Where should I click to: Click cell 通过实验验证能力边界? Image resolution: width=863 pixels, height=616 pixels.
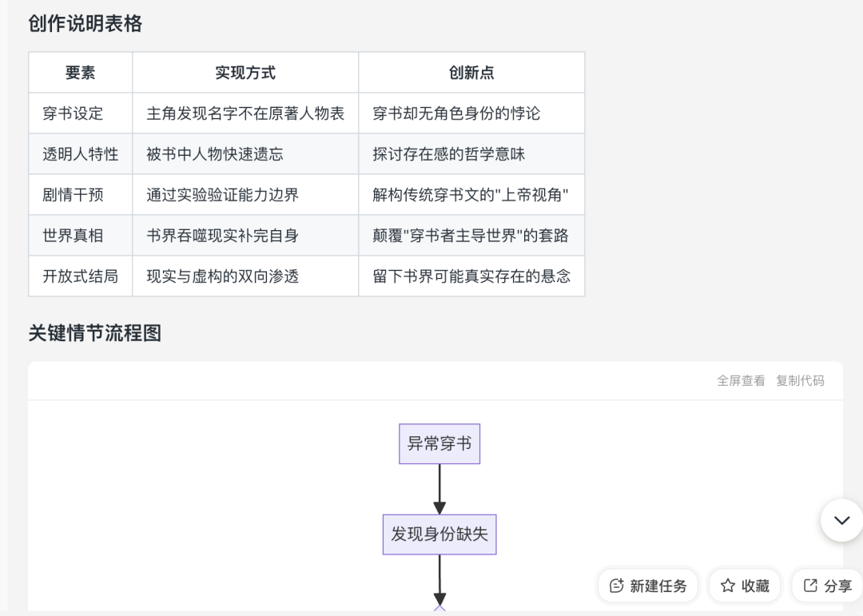[x=245, y=195]
